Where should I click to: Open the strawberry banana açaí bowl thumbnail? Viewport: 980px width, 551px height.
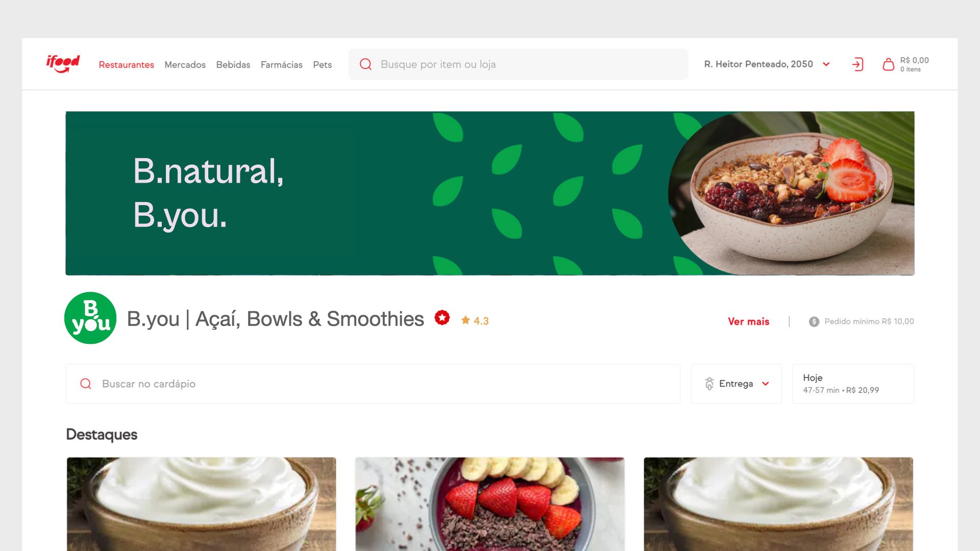point(490,504)
